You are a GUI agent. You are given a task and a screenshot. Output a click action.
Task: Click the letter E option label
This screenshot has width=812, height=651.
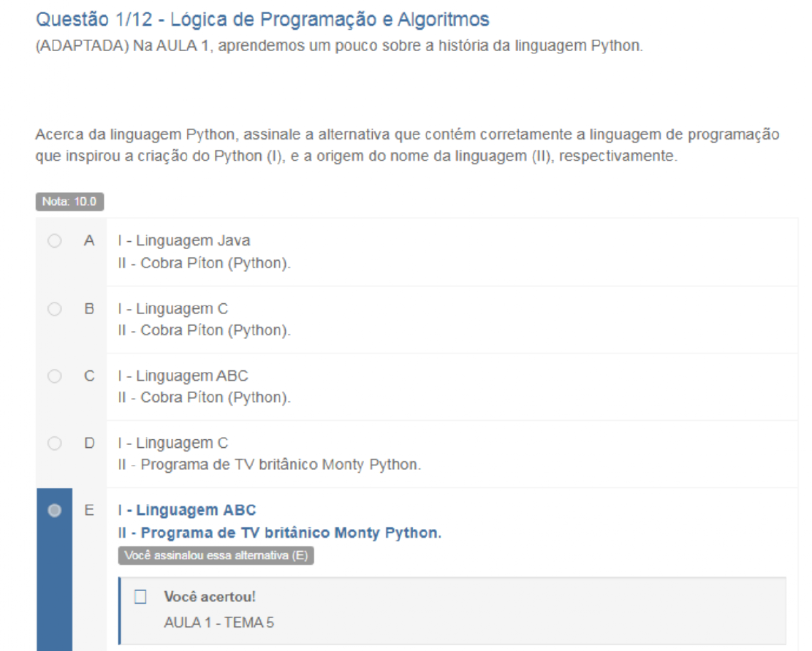pos(89,511)
